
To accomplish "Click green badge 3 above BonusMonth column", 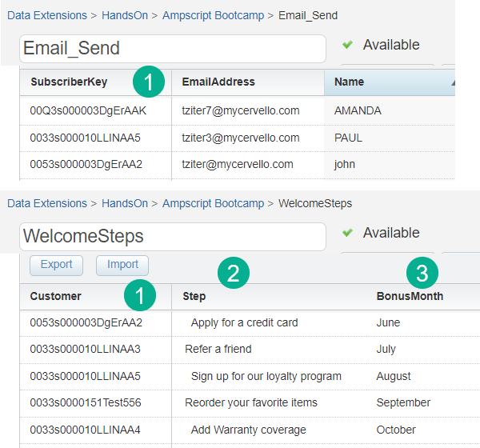I will pos(422,274).
